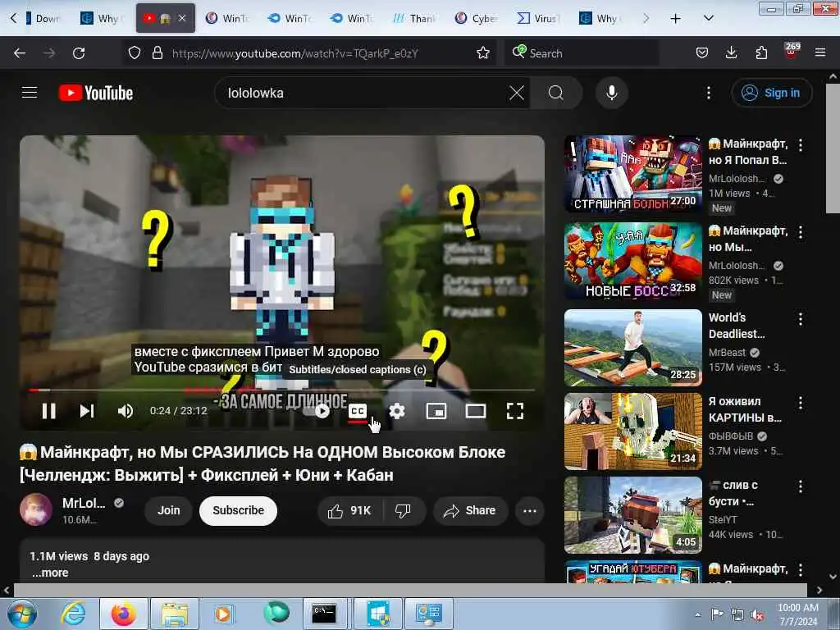Switch to the Thank tab

(x=413, y=19)
